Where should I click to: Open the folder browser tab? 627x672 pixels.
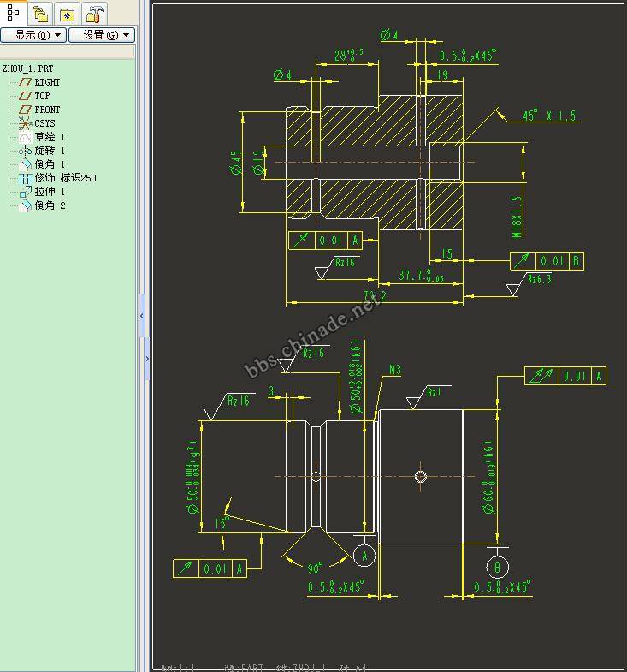tap(40, 14)
